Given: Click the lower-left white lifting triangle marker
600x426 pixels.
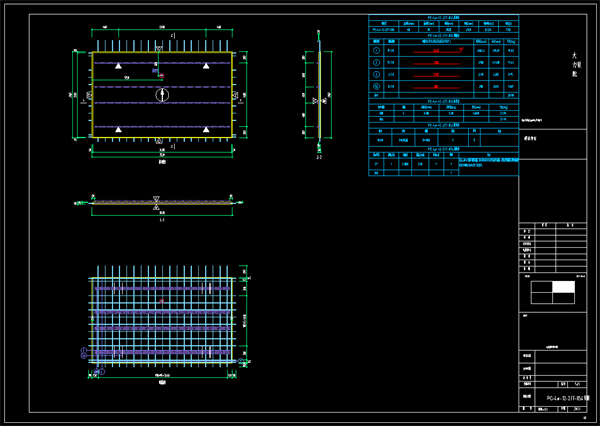Looking at the screenshot, I should (119, 130).
